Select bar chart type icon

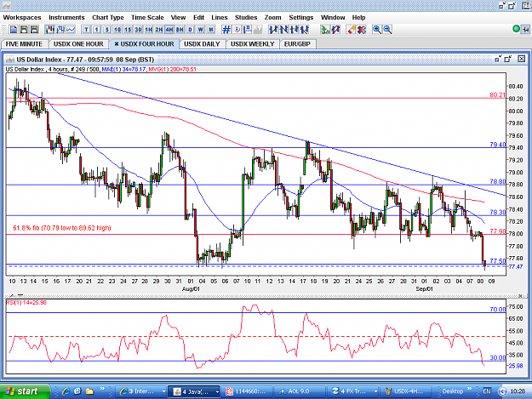tap(60, 30)
